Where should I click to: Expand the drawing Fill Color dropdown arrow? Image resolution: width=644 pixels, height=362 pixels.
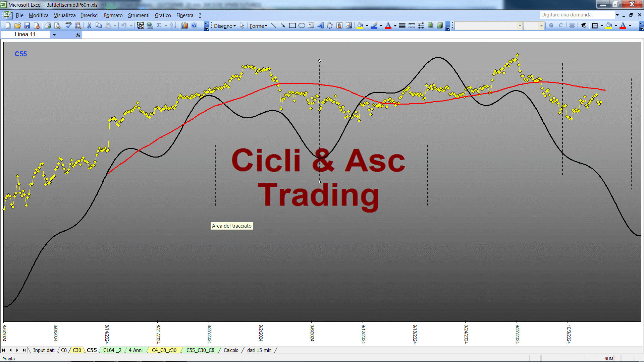point(367,26)
